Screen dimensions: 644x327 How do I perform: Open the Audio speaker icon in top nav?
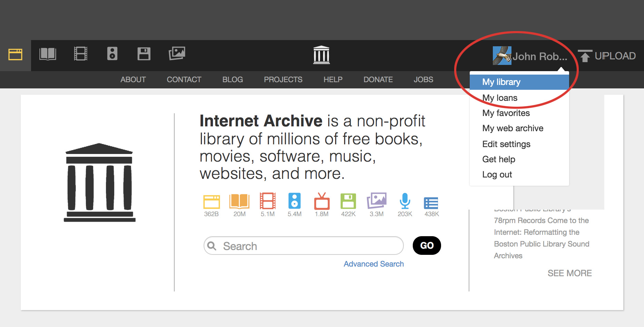112,54
